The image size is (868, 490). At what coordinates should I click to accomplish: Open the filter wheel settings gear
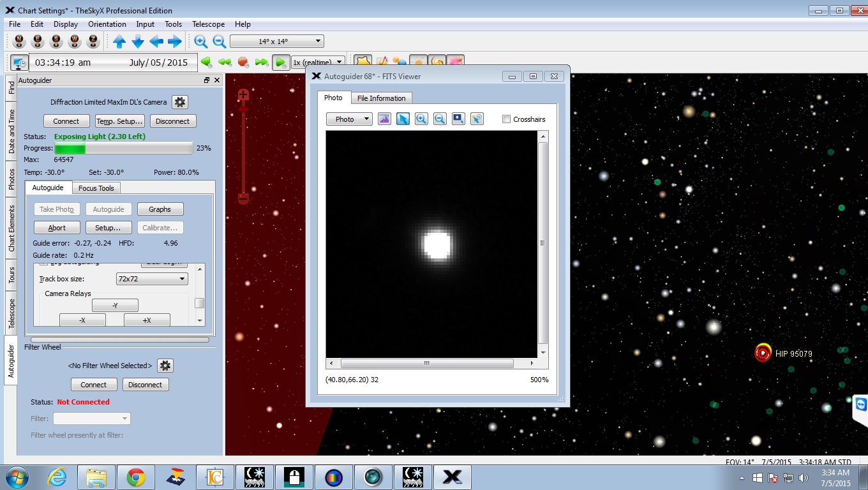(x=165, y=366)
